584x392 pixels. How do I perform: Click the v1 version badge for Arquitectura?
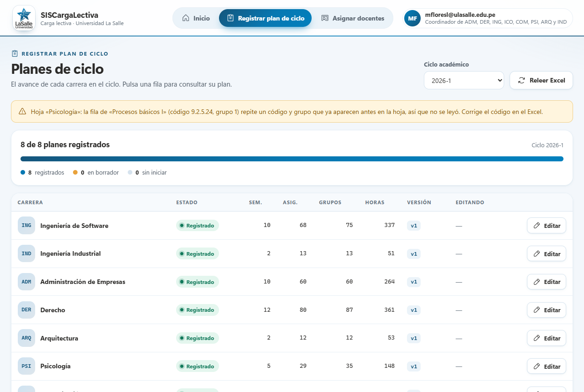click(x=414, y=338)
